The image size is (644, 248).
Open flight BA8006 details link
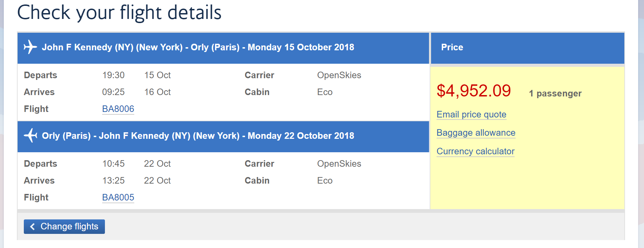[118, 109]
